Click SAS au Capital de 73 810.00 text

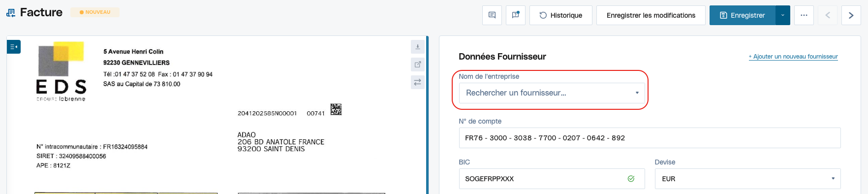click(142, 84)
